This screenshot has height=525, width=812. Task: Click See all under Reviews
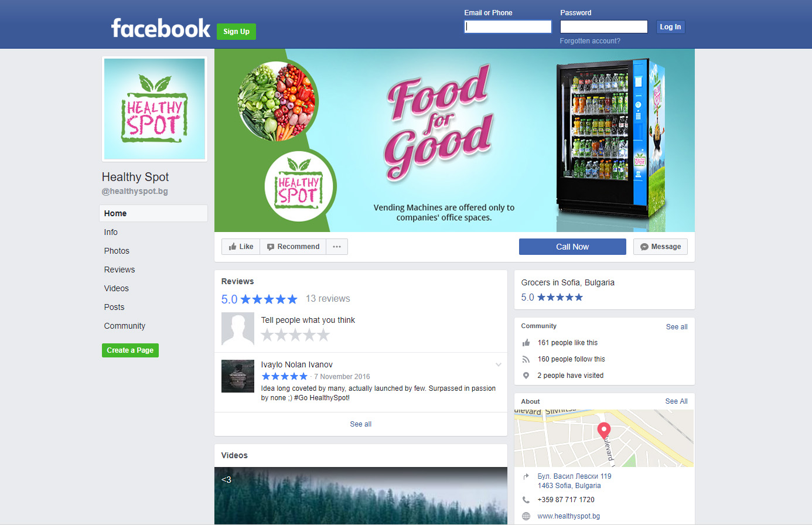tap(361, 424)
